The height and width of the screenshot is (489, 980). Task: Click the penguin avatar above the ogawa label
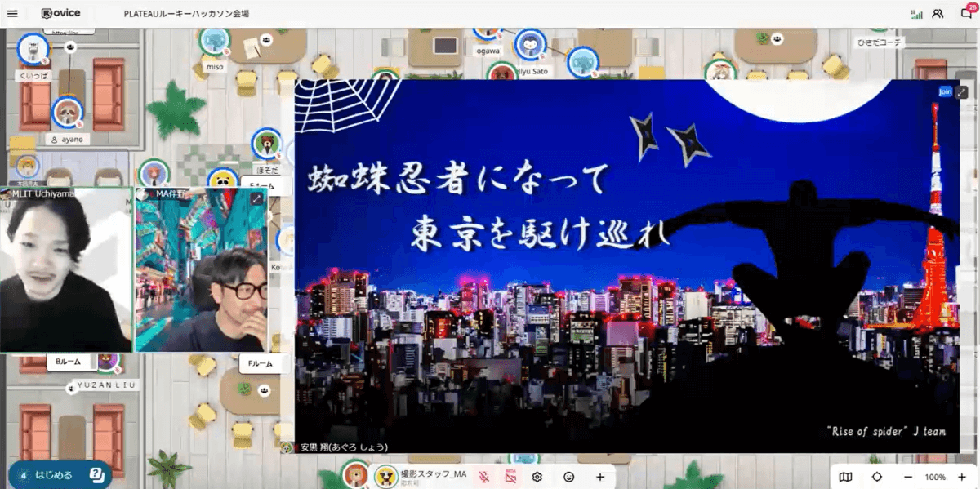click(x=530, y=43)
